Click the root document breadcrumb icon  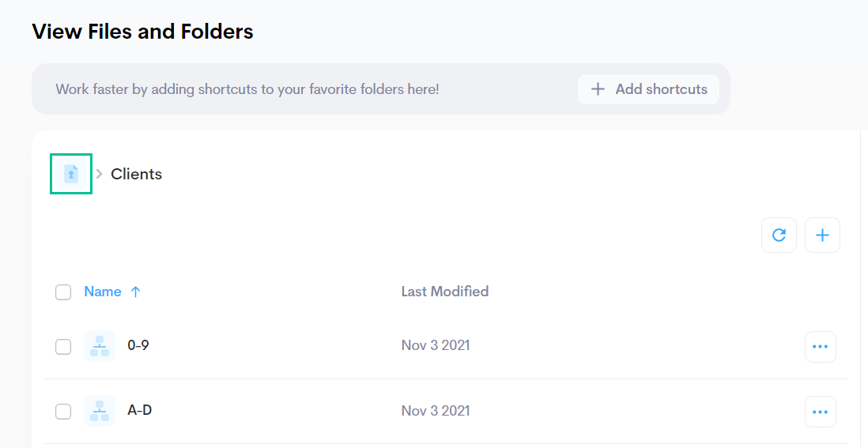tap(71, 174)
